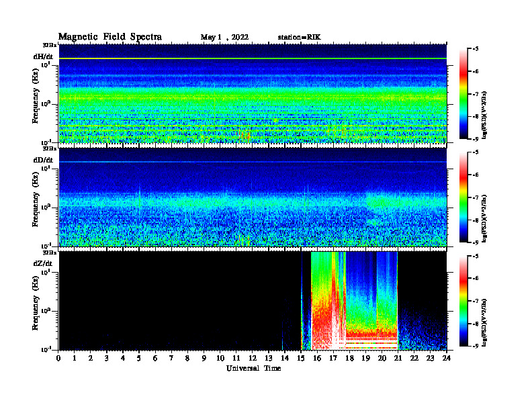The image size is (532, 411).
Task: Click hour tick label '11' on time axis
Action: coord(236,359)
